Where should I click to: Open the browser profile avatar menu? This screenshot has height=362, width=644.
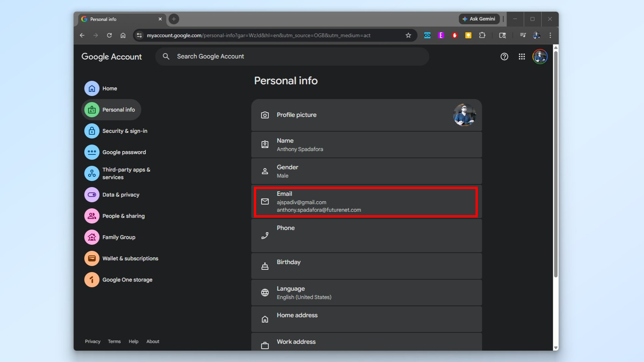click(x=537, y=35)
